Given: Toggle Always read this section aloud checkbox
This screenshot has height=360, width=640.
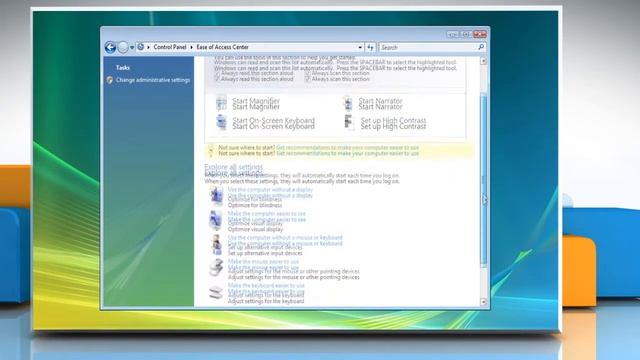Looking at the screenshot, I should coord(217,79).
